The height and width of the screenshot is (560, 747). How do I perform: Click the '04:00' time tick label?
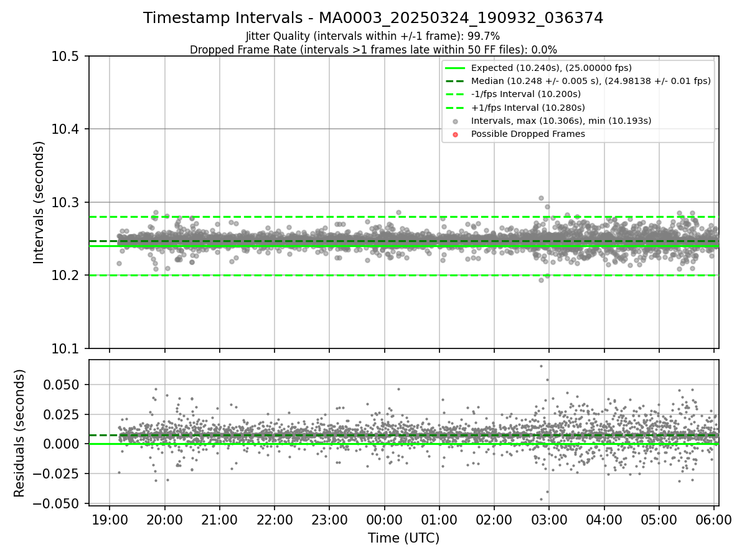(604, 520)
